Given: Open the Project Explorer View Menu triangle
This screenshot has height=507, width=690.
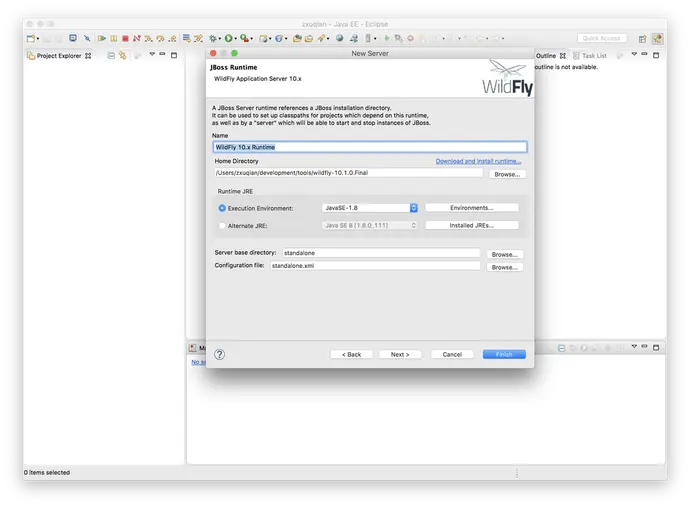Looking at the screenshot, I should click(x=152, y=54).
